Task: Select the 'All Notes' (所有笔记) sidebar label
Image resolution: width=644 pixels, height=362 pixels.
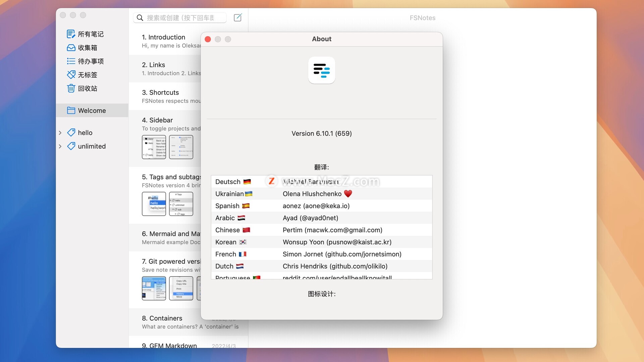Action: pos(91,34)
